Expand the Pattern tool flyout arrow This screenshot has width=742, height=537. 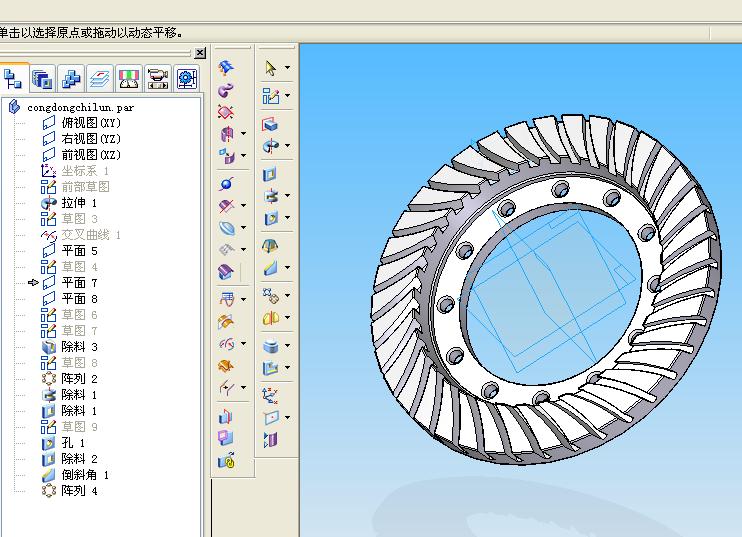click(287, 296)
